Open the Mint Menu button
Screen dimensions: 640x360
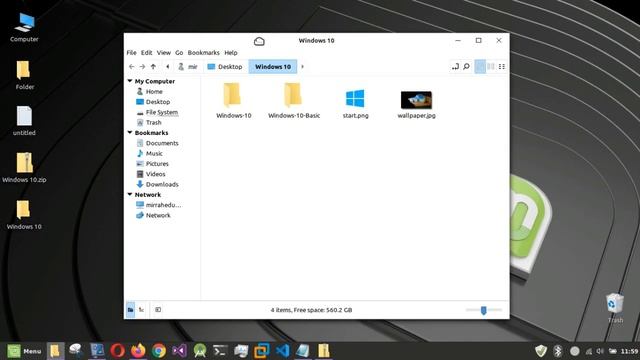[x=24, y=351]
